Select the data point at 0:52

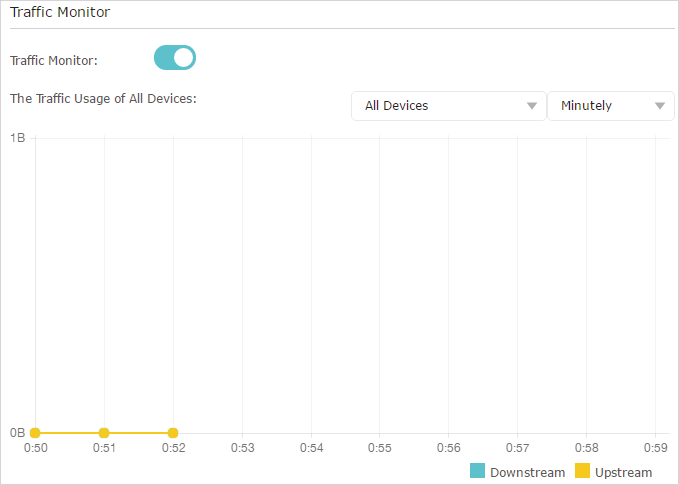point(173,433)
